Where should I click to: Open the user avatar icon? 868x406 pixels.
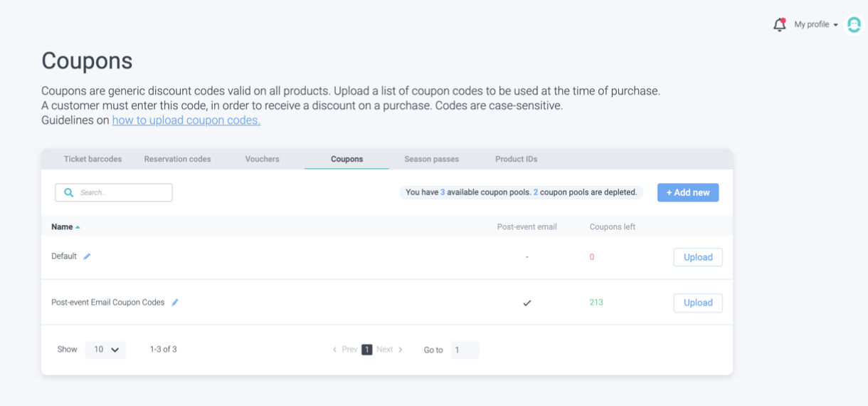click(x=854, y=25)
